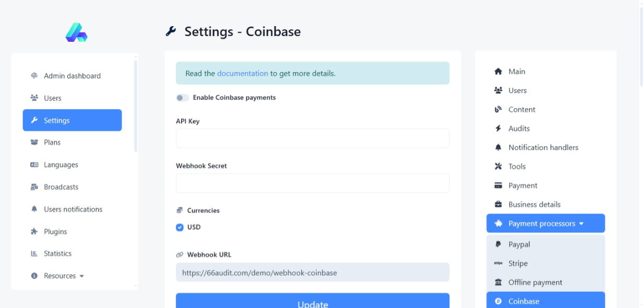Viewport: 644px width, 308px height.
Task: Click the Webhook Secret input field
Action: click(x=312, y=183)
